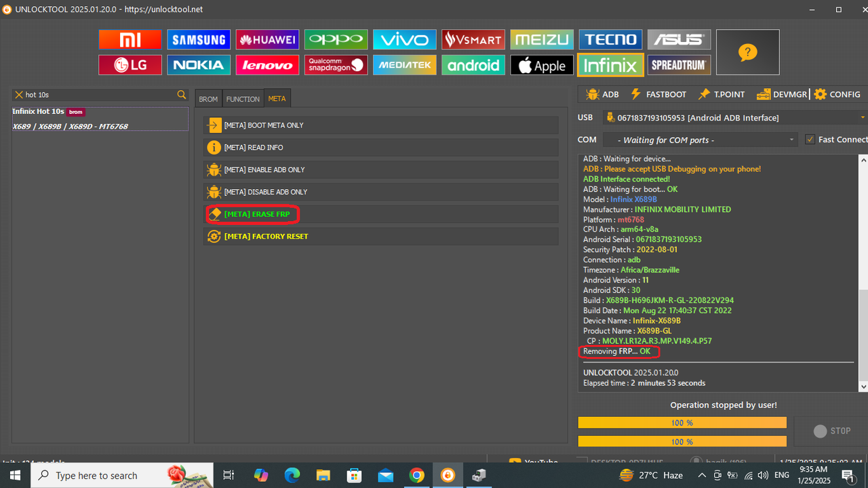Open Google Chrome from the taskbar
The image size is (868, 488).
(x=416, y=475)
